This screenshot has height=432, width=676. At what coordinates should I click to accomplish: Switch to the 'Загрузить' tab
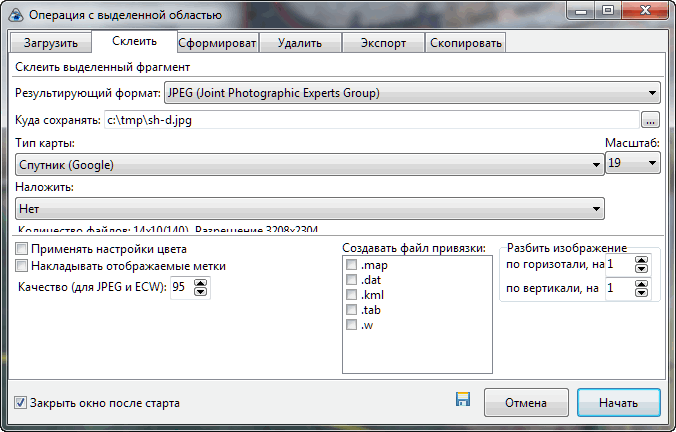pyautogui.click(x=50, y=43)
